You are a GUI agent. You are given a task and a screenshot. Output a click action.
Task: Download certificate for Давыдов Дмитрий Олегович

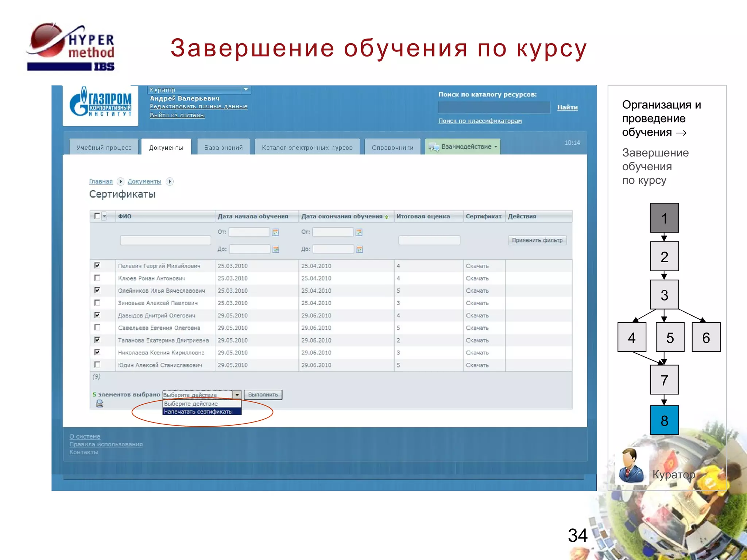point(477,316)
